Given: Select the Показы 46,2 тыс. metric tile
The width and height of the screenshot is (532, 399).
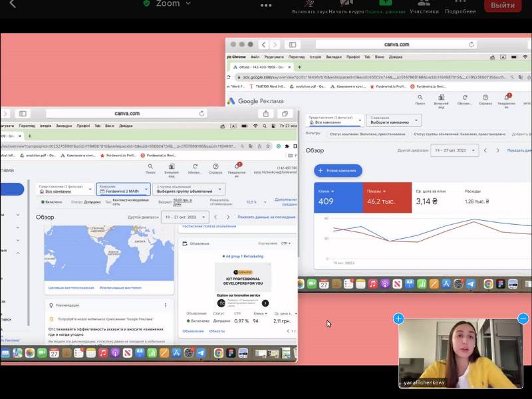Looking at the screenshot, I should coord(387,198).
